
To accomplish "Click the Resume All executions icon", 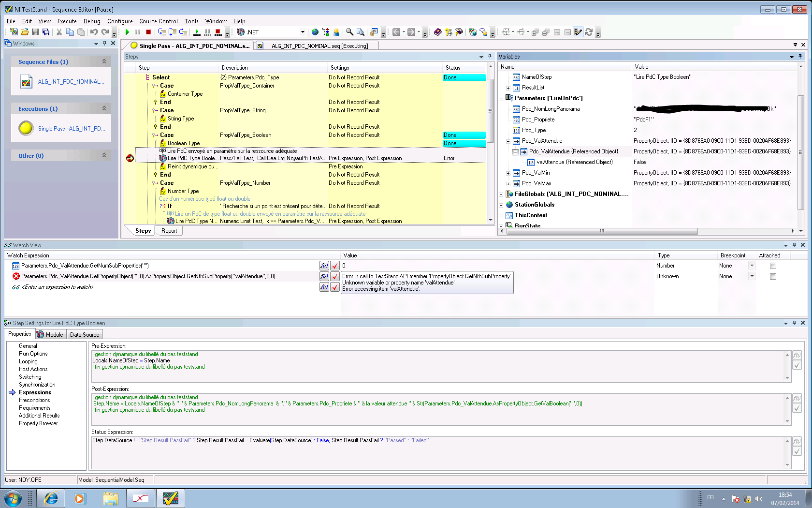I will click(x=197, y=32).
